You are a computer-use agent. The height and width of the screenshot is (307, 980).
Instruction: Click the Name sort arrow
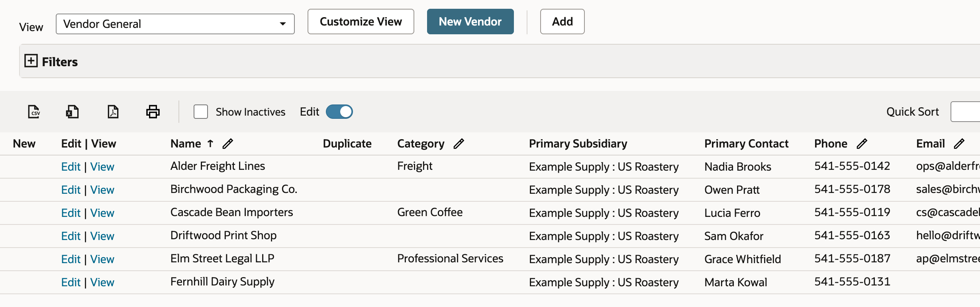pyautogui.click(x=210, y=144)
